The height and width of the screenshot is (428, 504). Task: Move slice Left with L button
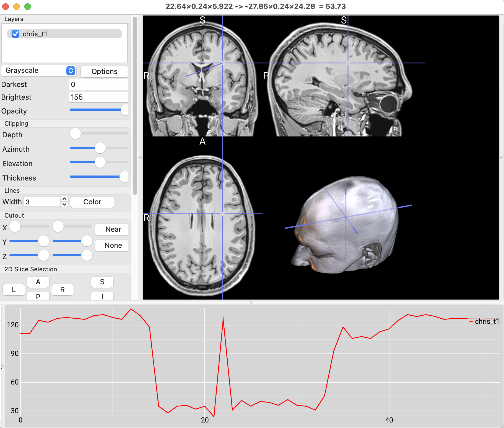pyautogui.click(x=14, y=290)
